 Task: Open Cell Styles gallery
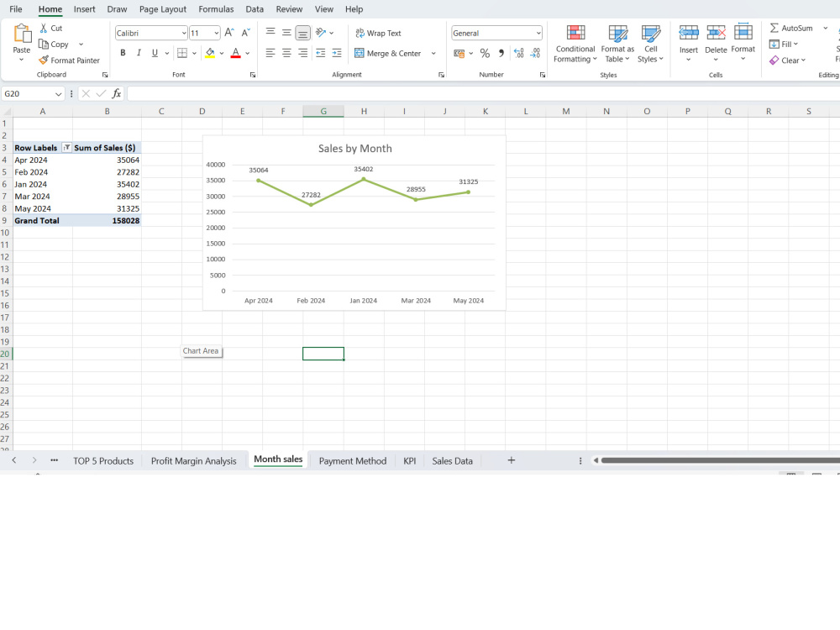click(x=650, y=44)
